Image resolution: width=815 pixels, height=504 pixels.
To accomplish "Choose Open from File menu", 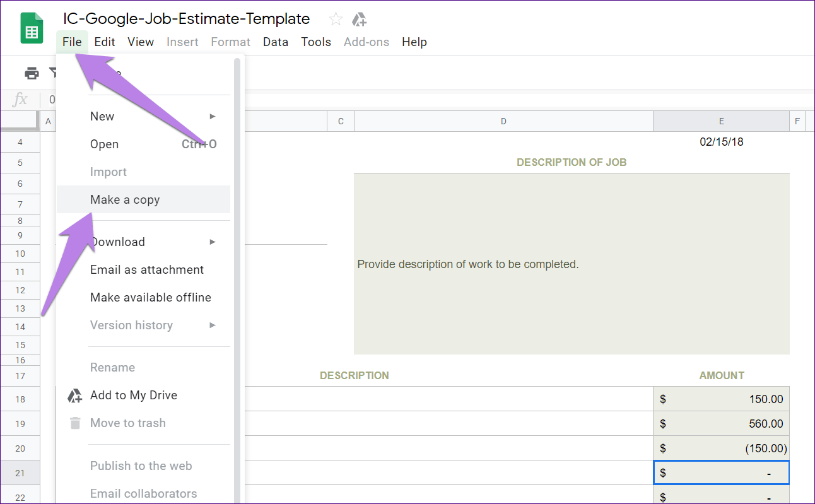I will click(144, 144).
